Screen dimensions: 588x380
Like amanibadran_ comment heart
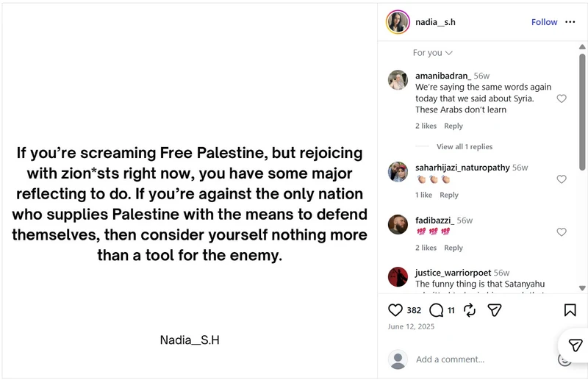click(x=562, y=98)
